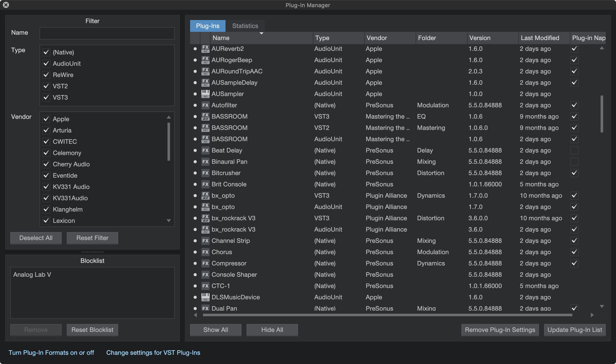The image size is (616, 364).
Task: Disable Plug-in Nap for Bitcrusher
Action: click(574, 173)
